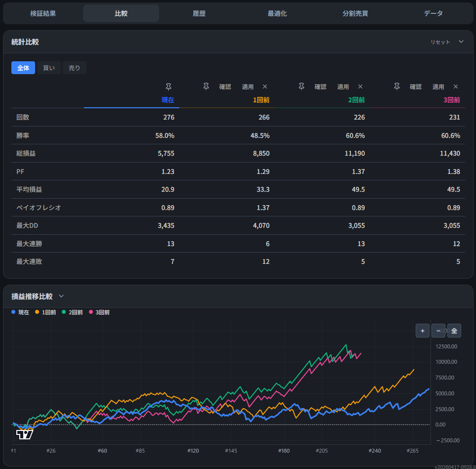Collapse the 統計比較 panel
This screenshot has height=469, width=476.
click(461, 42)
